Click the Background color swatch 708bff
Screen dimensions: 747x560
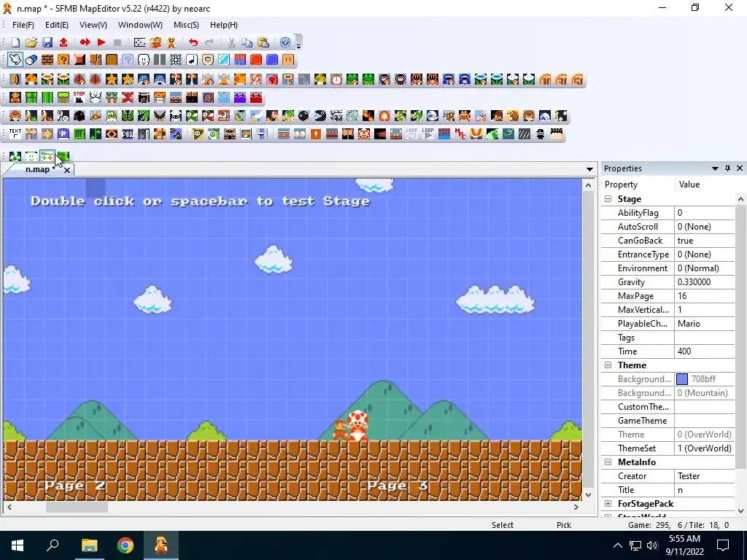click(682, 379)
